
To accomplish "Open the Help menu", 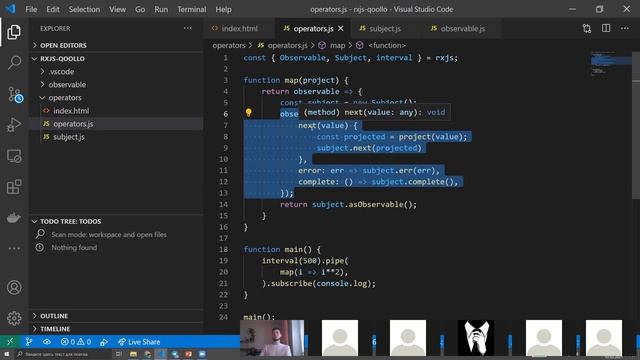I will pos(223,9).
